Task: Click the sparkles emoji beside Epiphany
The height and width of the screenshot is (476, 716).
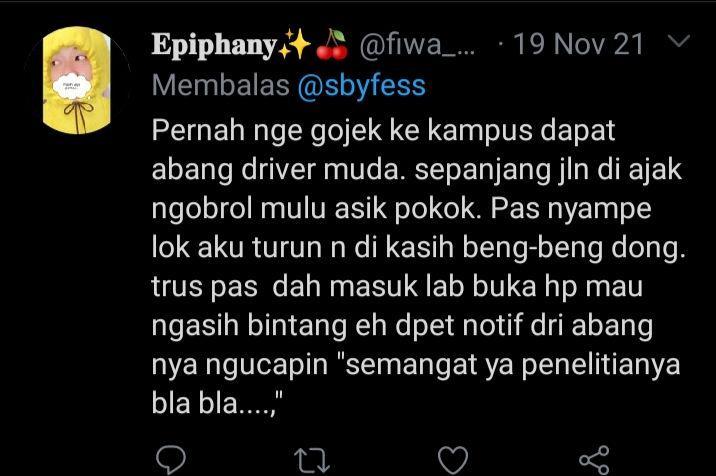Action: pos(293,45)
